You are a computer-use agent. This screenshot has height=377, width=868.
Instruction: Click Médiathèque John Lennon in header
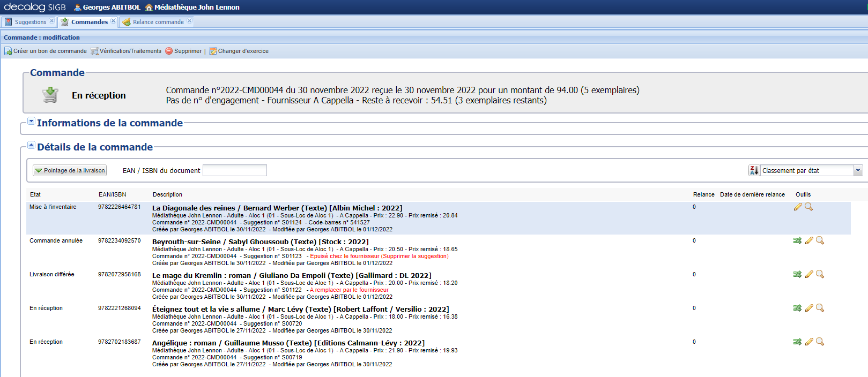pos(197,7)
